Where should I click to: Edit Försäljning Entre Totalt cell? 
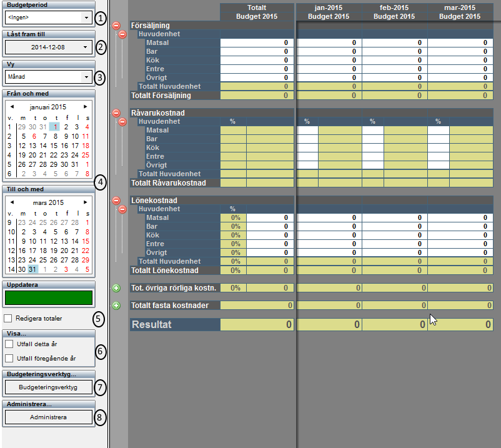pos(257,69)
